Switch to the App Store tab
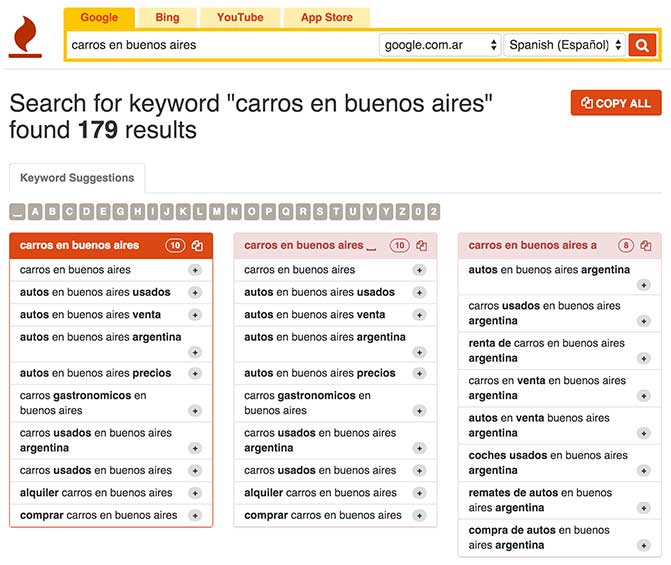671x565 pixels. (x=327, y=18)
